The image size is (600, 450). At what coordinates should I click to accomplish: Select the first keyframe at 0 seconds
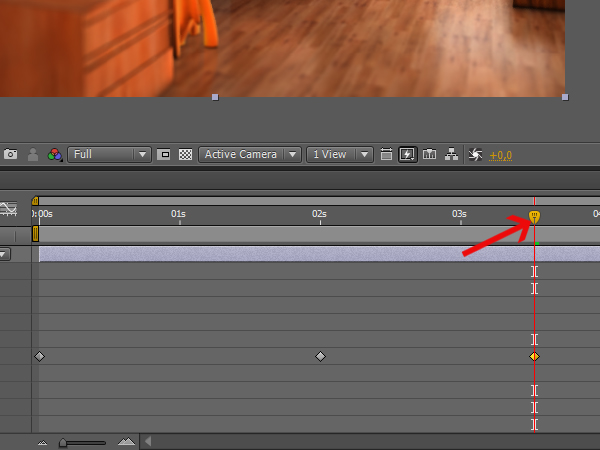39,356
